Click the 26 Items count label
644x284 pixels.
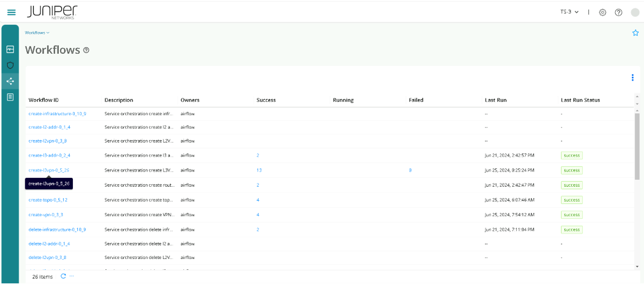(x=43, y=276)
